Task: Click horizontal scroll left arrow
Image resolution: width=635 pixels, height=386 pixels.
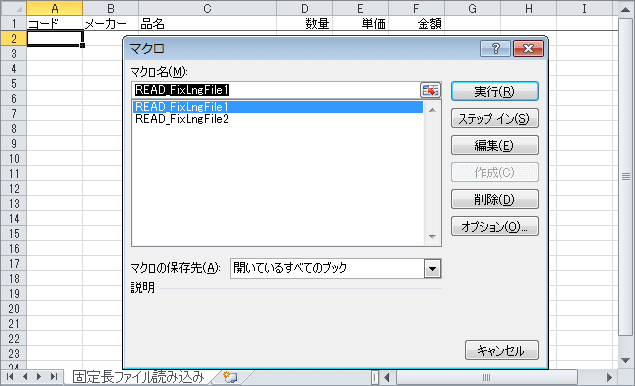Action: click(x=387, y=377)
